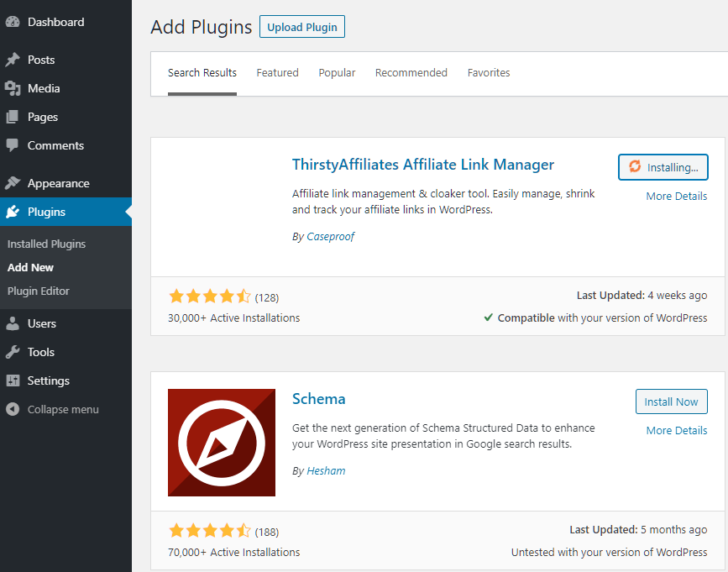The width and height of the screenshot is (728, 572).
Task: Open the Settings menu
Action: pyautogui.click(x=66, y=380)
